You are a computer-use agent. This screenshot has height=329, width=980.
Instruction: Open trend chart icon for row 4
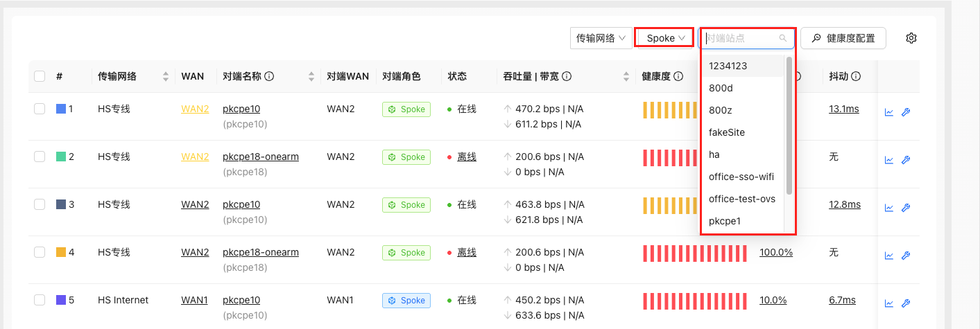(x=889, y=256)
